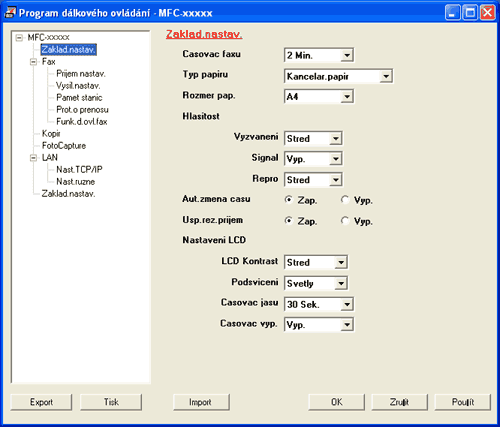Viewport: 500px width, 427px height.
Task: Click the app icon in title bar
Action: coord(10,13)
